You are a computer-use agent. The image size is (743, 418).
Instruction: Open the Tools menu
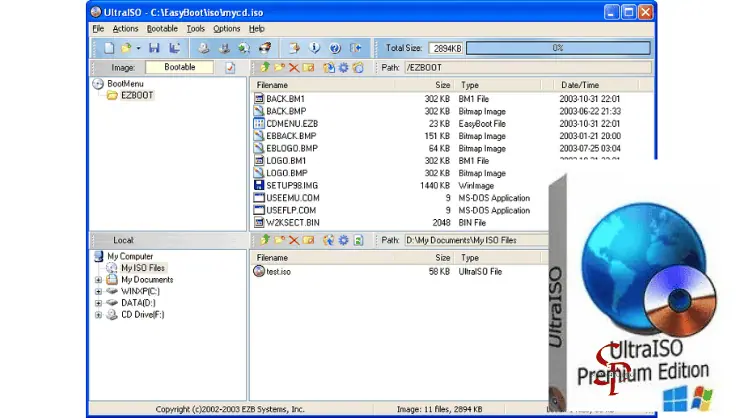coord(196,29)
